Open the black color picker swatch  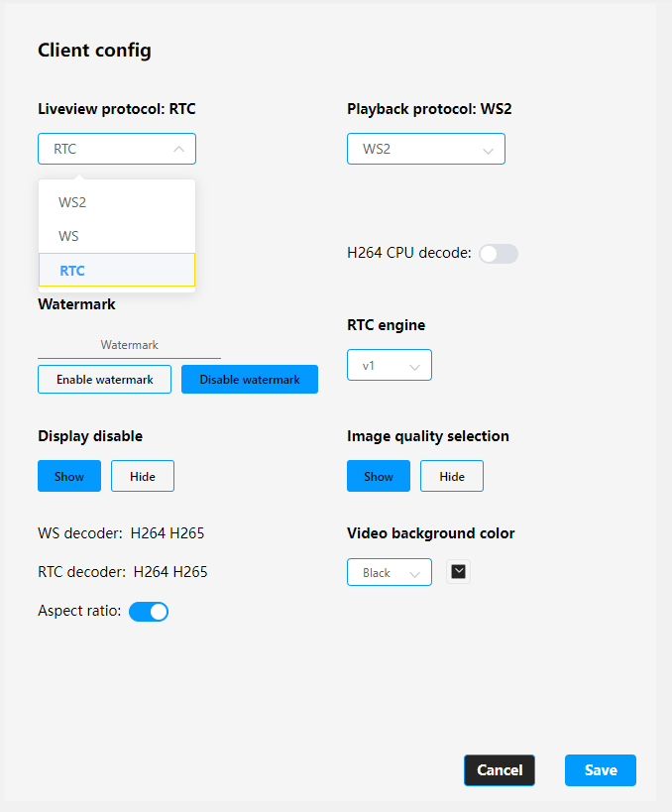pos(458,571)
